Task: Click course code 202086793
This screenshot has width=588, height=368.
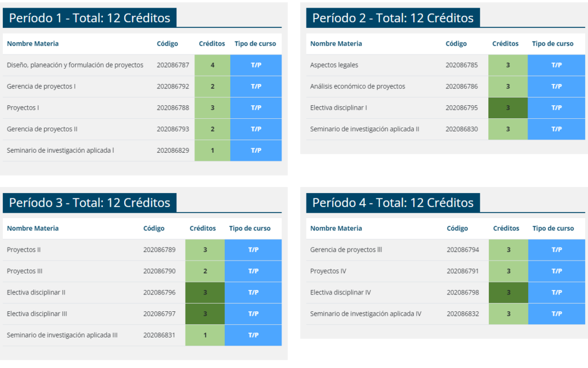Action: 173,129
